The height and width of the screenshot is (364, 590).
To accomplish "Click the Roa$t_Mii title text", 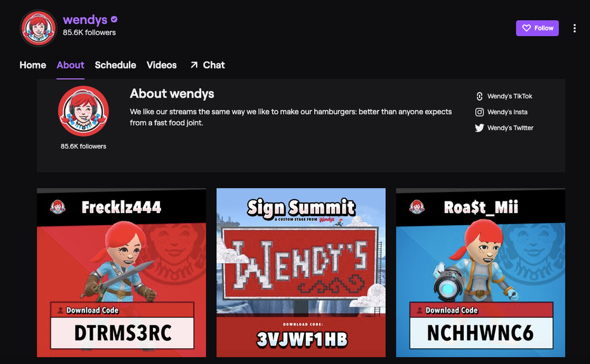I will tap(482, 207).
